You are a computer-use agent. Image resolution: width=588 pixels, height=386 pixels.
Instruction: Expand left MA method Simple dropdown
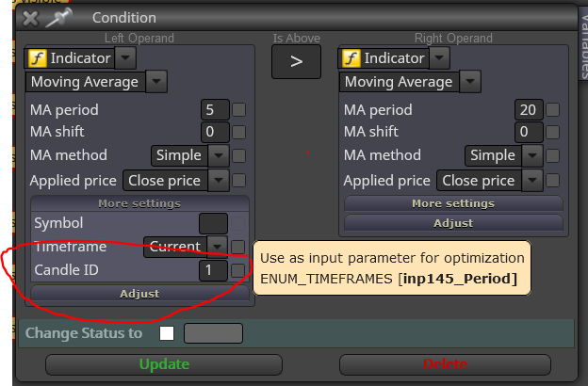pyautogui.click(x=219, y=155)
